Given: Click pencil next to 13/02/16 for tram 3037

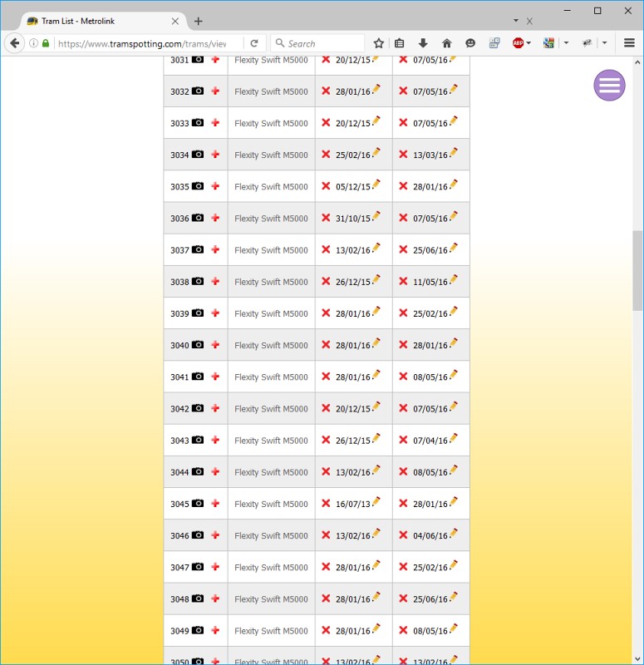Looking at the screenshot, I should pos(376,247).
